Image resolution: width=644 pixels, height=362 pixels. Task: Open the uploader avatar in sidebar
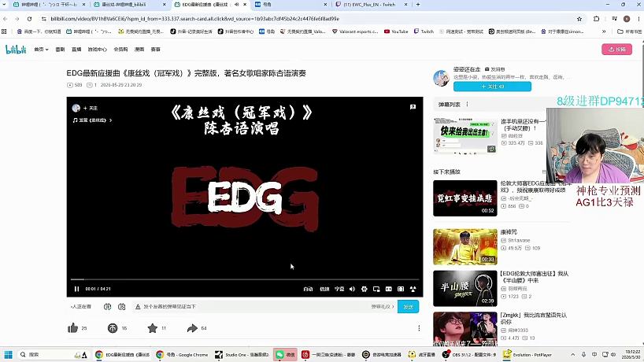click(x=442, y=78)
